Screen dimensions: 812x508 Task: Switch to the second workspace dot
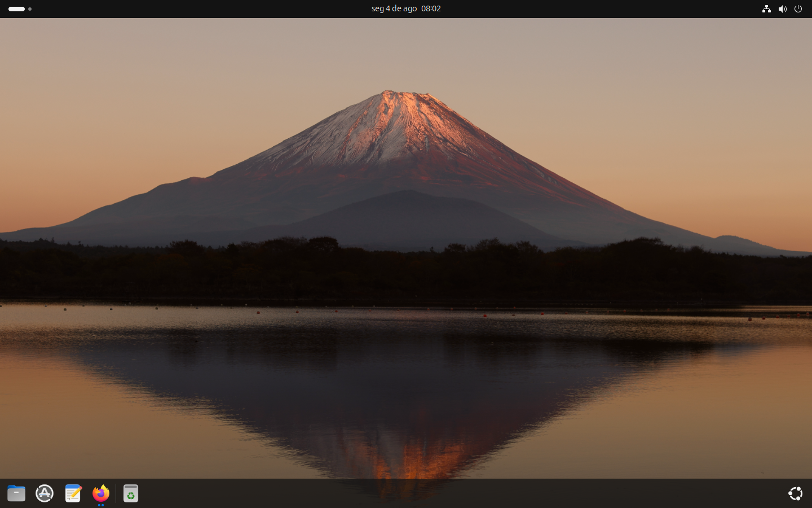click(x=30, y=9)
